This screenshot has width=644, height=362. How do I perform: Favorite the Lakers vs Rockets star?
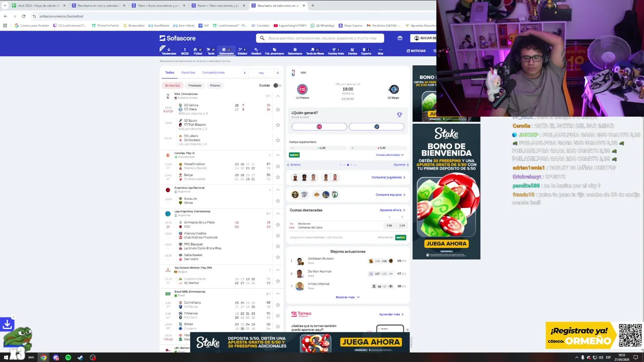278,140
